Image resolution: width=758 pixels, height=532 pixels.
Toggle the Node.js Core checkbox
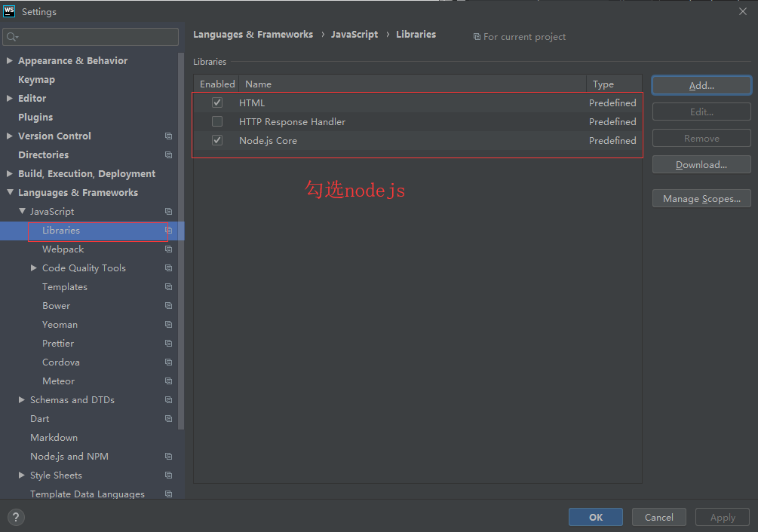click(217, 140)
